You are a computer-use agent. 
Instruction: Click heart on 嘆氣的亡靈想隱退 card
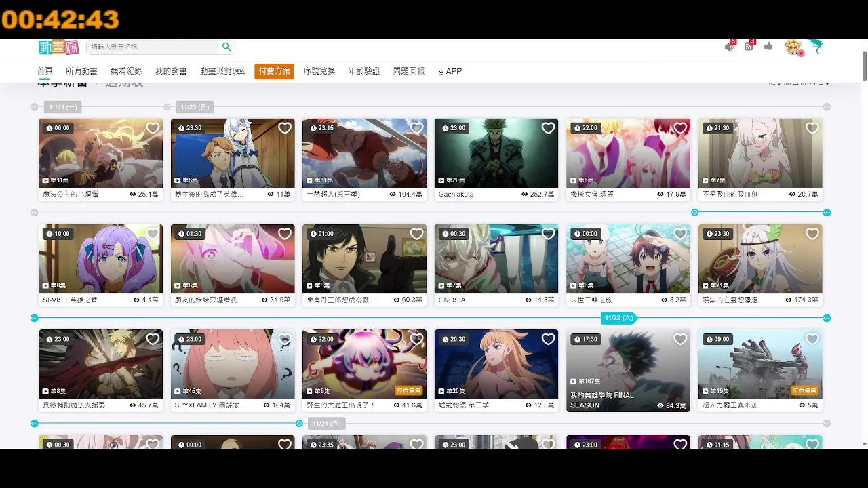[x=812, y=234]
